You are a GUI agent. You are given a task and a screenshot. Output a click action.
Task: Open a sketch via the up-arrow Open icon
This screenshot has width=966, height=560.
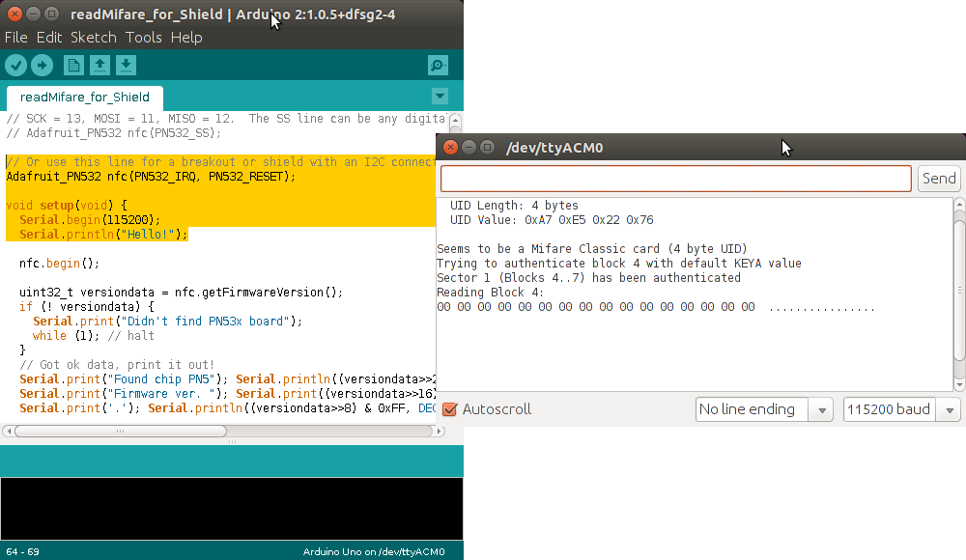pyautogui.click(x=99, y=65)
